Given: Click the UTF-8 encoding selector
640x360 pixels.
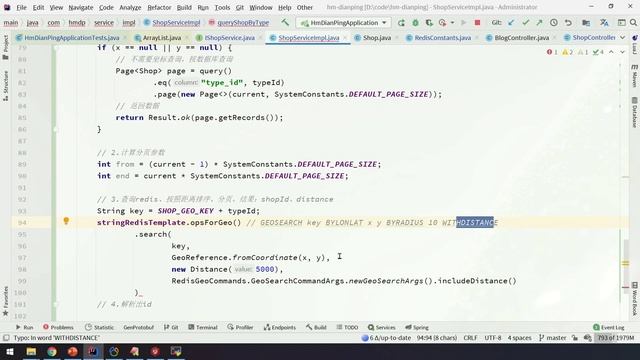Looking at the screenshot, I should [x=493, y=338].
